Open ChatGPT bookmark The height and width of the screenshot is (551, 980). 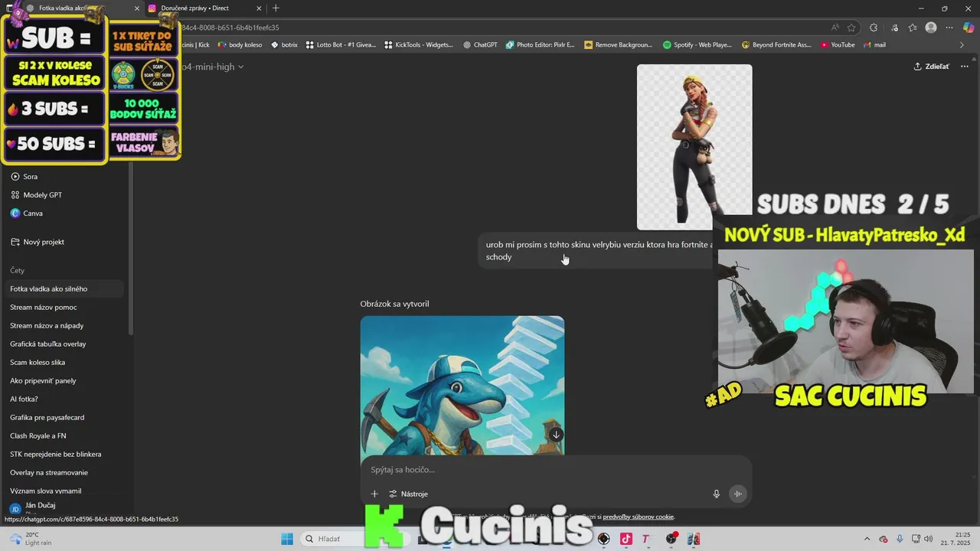pos(480,45)
